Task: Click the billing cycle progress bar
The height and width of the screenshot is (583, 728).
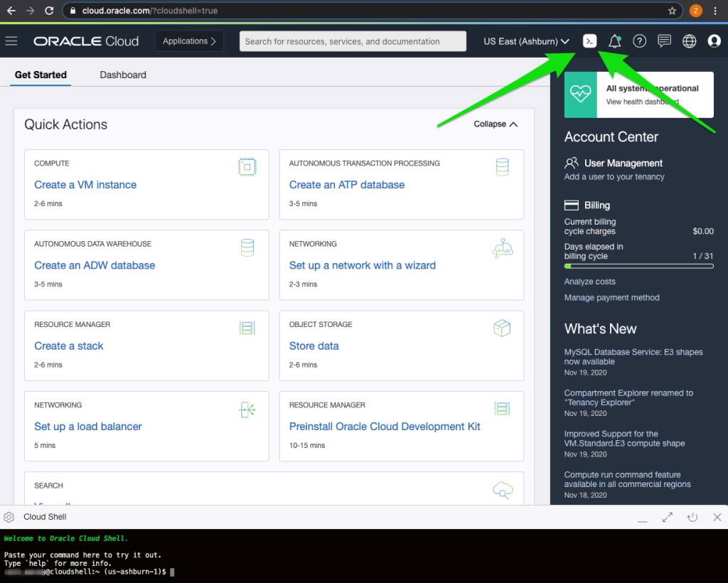Action: (x=638, y=265)
